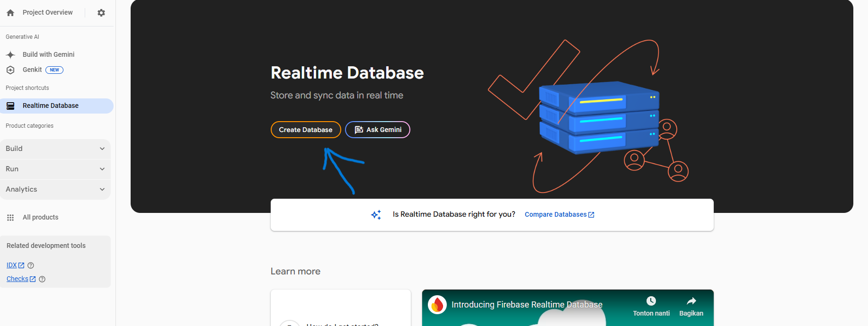The width and height of the screenshot is (868, 326).
Task: Select Realtime Database in project shortcuts
Action: [51, 106]
